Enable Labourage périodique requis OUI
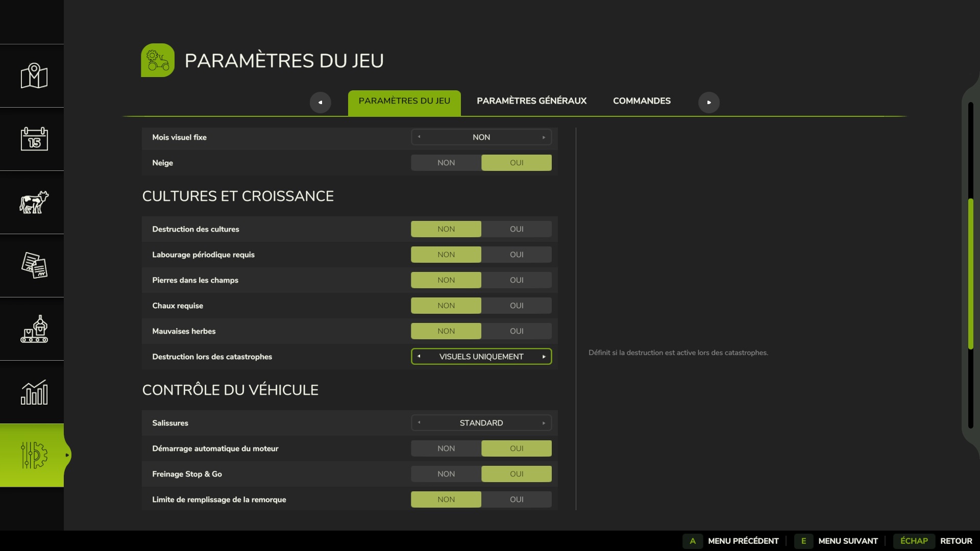Viewport: 980px width, 551px height. point(517,255)
